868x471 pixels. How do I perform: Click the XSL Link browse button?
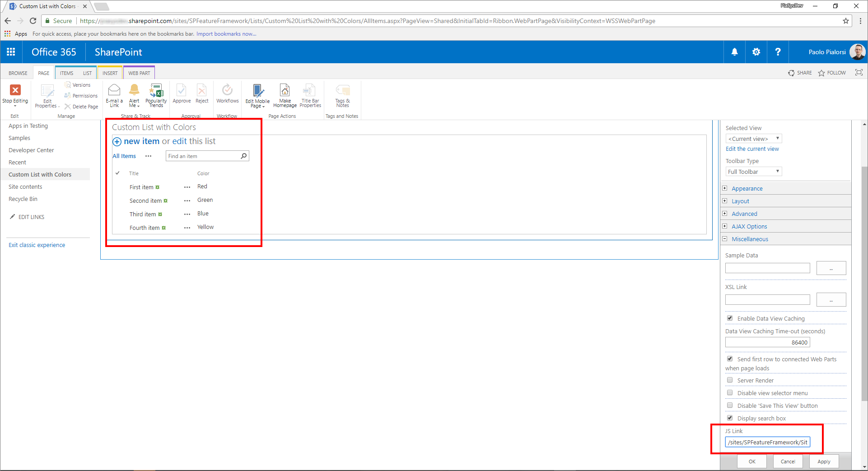coord(831,299)
